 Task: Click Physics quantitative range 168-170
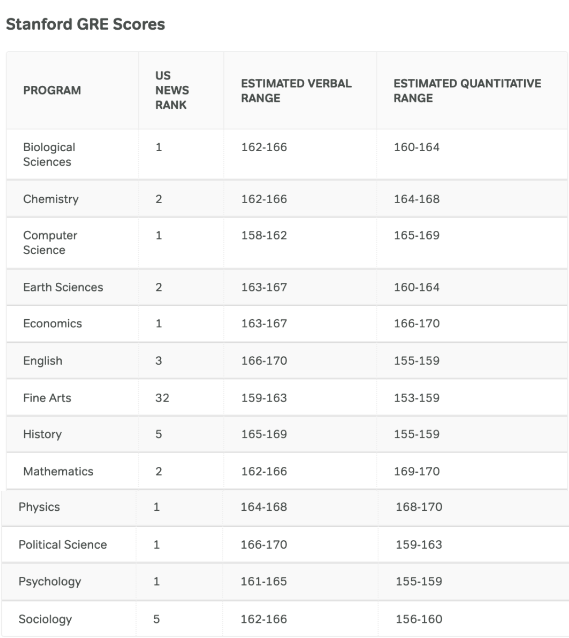(419, 507)
